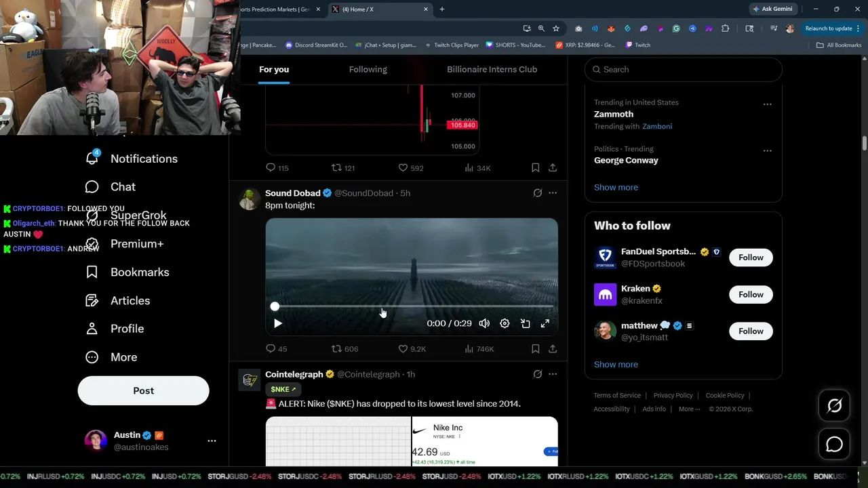Open account menu dots beside Austin
The image size is (868, 488).
(x=212, y=441)
